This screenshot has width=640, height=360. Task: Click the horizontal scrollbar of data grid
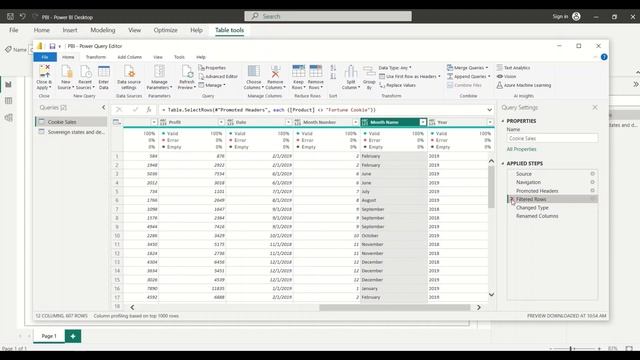point(395,307)
